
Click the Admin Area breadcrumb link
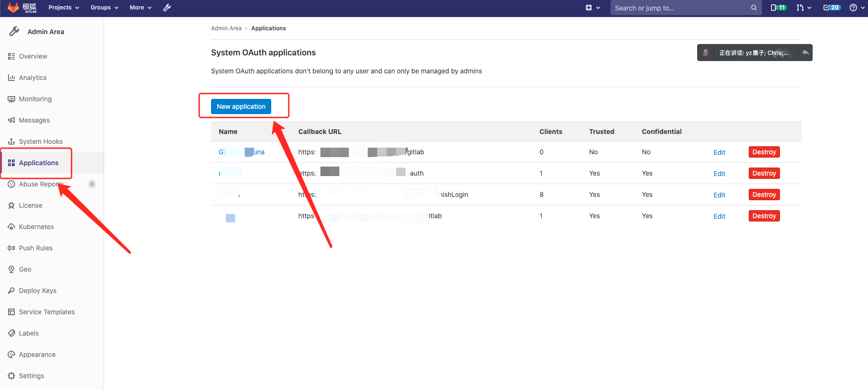pyautogui.click(x=226, y=28)
